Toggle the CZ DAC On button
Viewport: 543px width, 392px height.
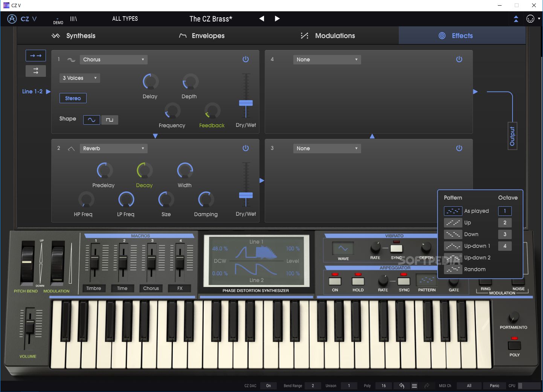268,386
